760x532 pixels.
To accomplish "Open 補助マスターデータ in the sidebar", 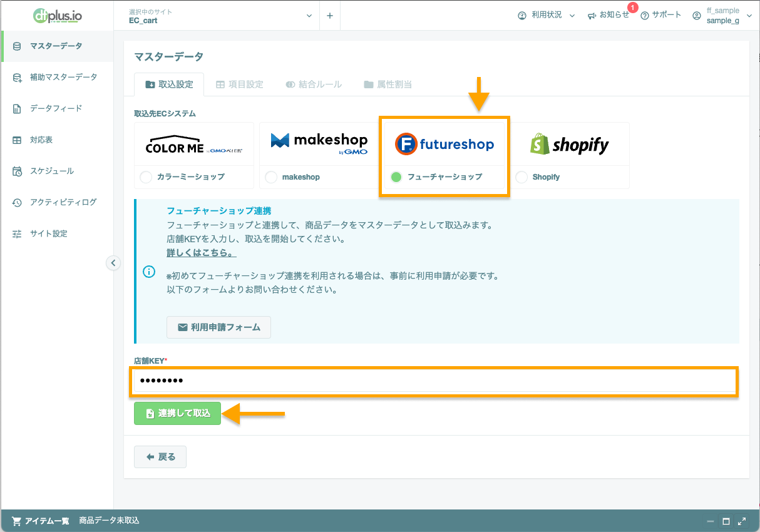I will coord(57,77).
